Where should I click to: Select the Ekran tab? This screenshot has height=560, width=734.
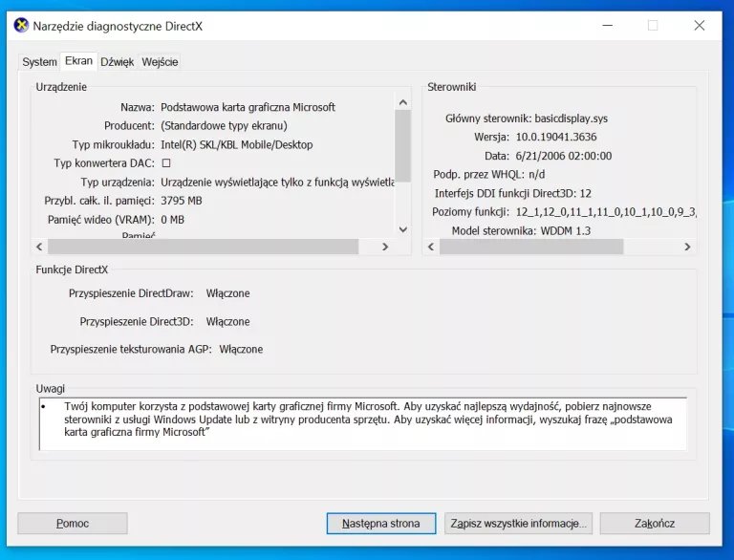click(x=78, y=61)
